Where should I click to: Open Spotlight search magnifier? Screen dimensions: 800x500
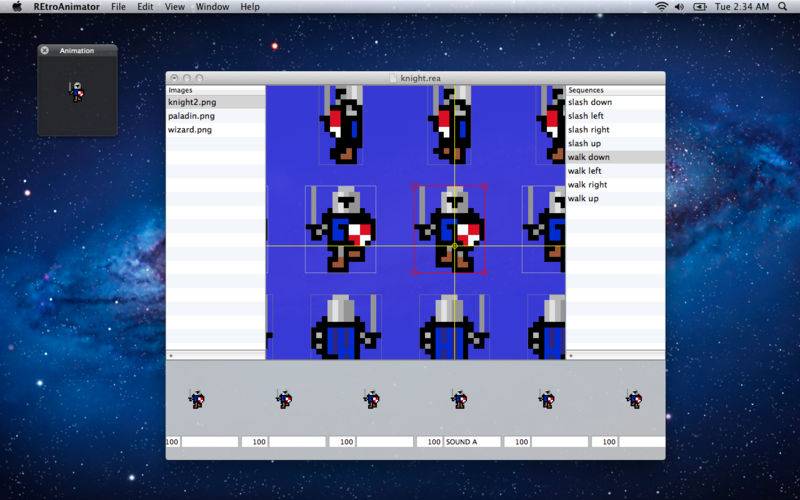[783, 7]
